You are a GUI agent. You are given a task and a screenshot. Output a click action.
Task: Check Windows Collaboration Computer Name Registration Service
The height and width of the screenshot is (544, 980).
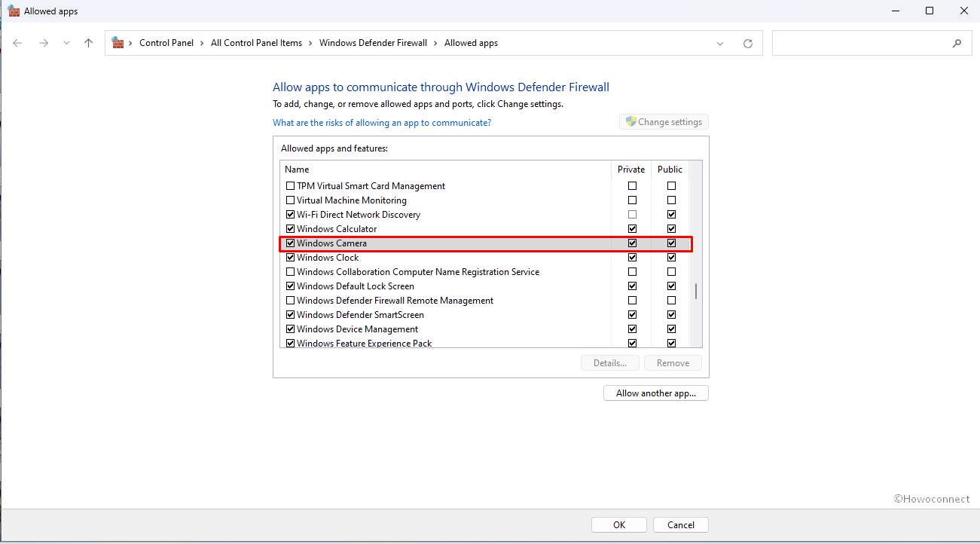pos(290,272)
